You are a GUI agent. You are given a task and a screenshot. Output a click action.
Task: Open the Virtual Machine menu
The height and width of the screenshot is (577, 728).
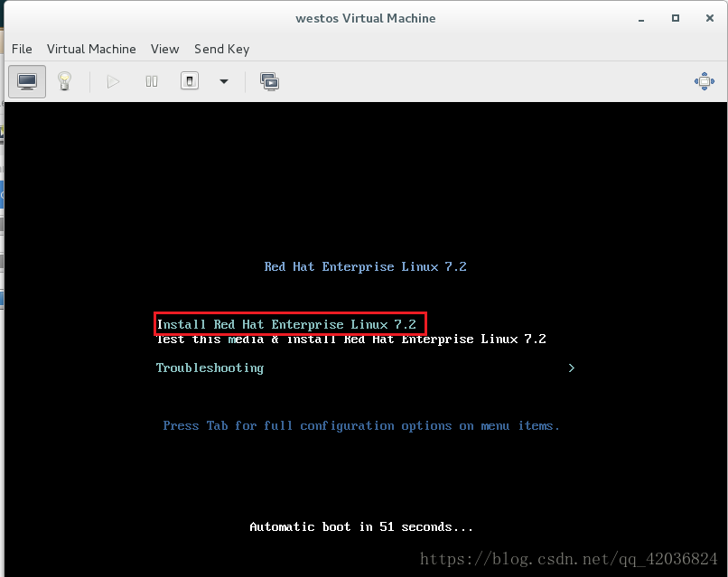(x=91, y=49)
